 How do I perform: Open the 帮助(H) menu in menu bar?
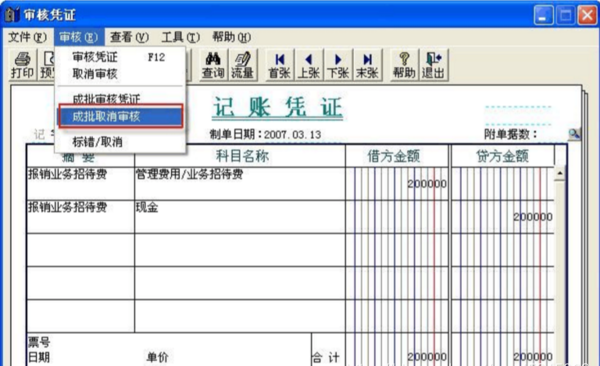pyautogui.click(x=232, y=37)
